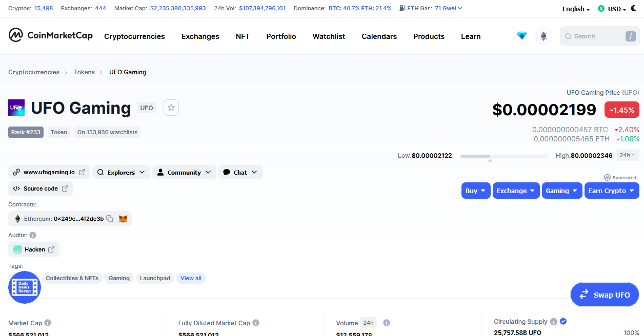Image resolution: width=644 pixels, height=336 pixels.
Task: Click the Gaming tag chip
Action: click(x=119, y=278)
